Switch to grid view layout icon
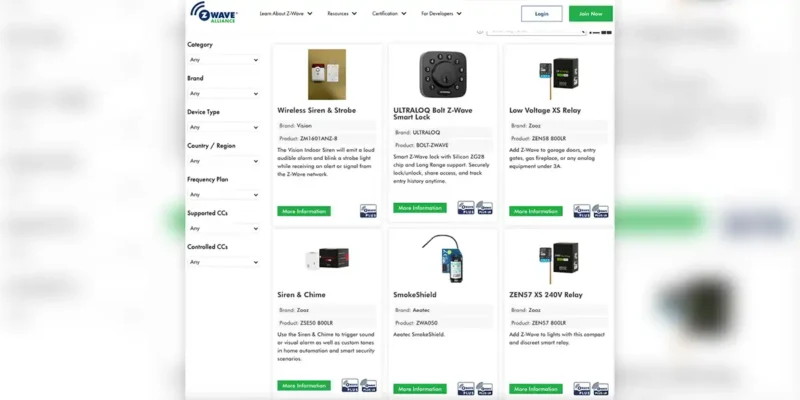800x400 pixels. click(x=607, y=33)
